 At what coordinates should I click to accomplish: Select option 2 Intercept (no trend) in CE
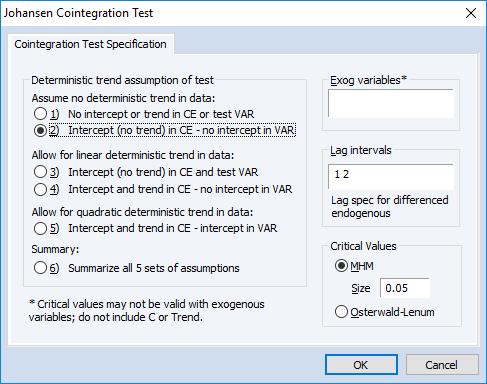pos(40,130)
